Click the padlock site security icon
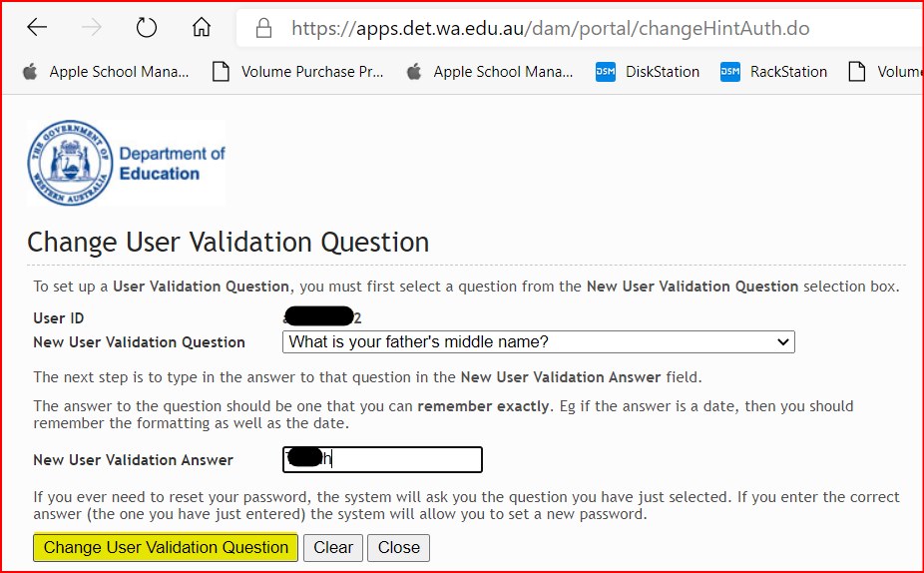The image size is (924, 573). coord(264,28)
